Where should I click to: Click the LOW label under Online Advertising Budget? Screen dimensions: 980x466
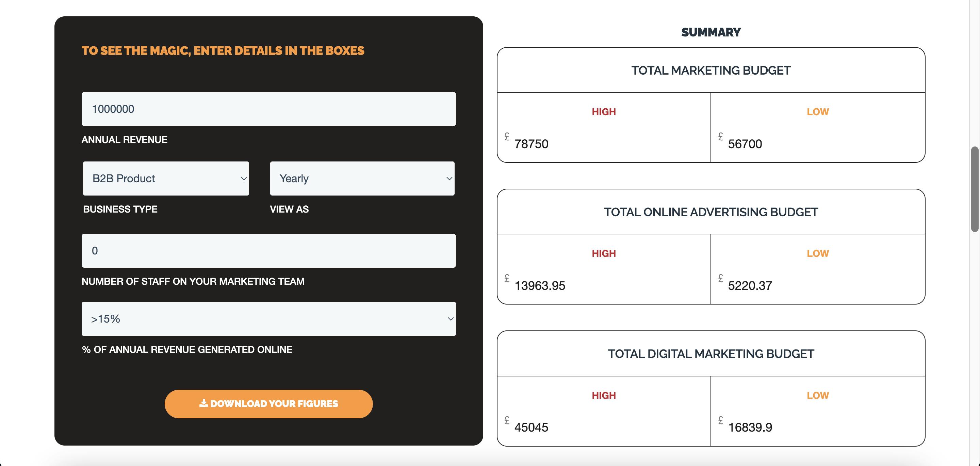pos(818,253)
